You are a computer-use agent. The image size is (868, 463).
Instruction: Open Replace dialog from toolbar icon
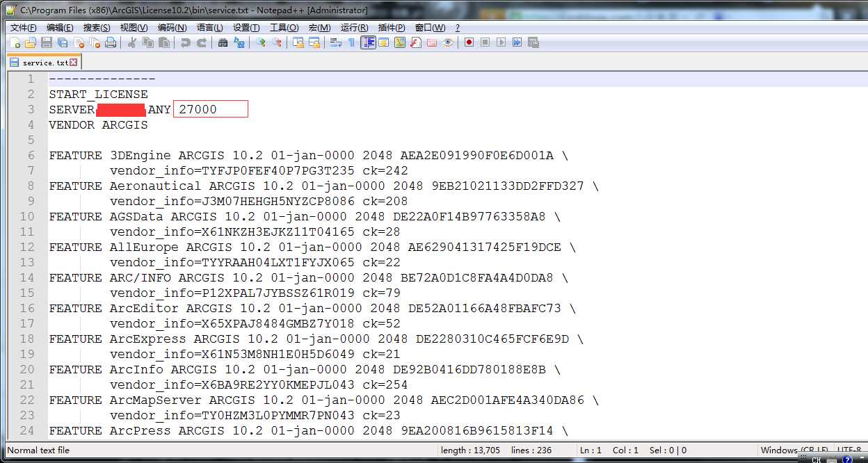pos(239,42)
